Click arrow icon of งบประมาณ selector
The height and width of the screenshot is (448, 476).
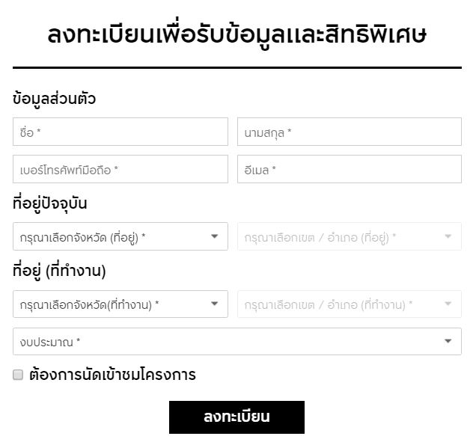tap(448, 341)
